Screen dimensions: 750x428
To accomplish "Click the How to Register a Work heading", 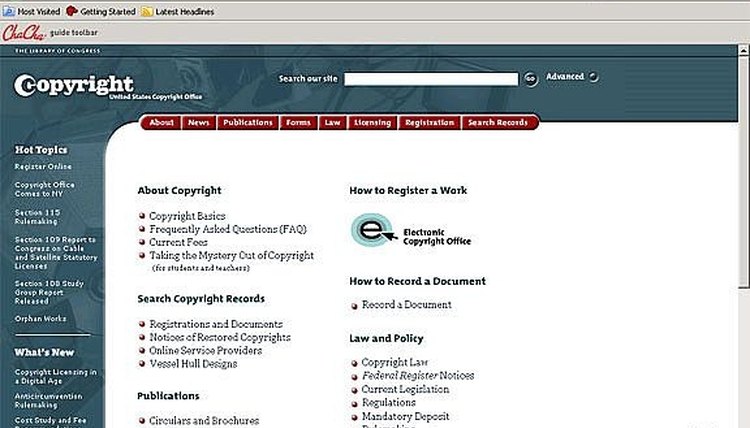I will pyautogui.click(x=408, y=190).
